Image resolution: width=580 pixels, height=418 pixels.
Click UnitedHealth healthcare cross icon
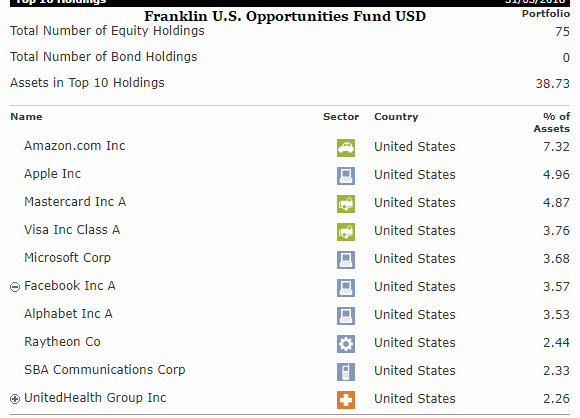pyautogui.click(x=346, y=400)
